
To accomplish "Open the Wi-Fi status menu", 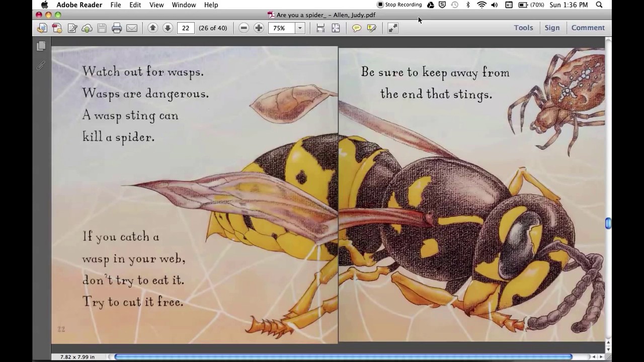I will tap(481, 5).
